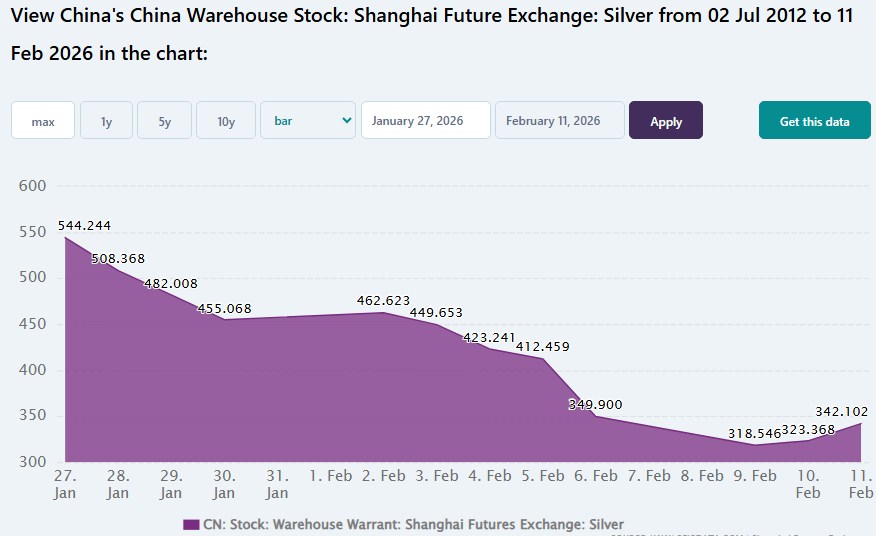Click the February 11, 2026 end date field
The height and width of the screenshot is (536, 876).
[x=559, y=120]
